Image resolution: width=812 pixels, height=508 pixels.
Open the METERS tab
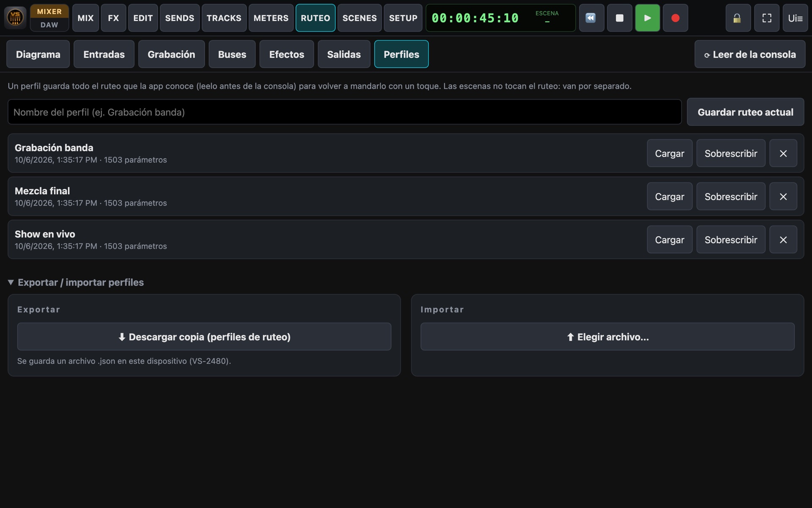coord(271,18)
